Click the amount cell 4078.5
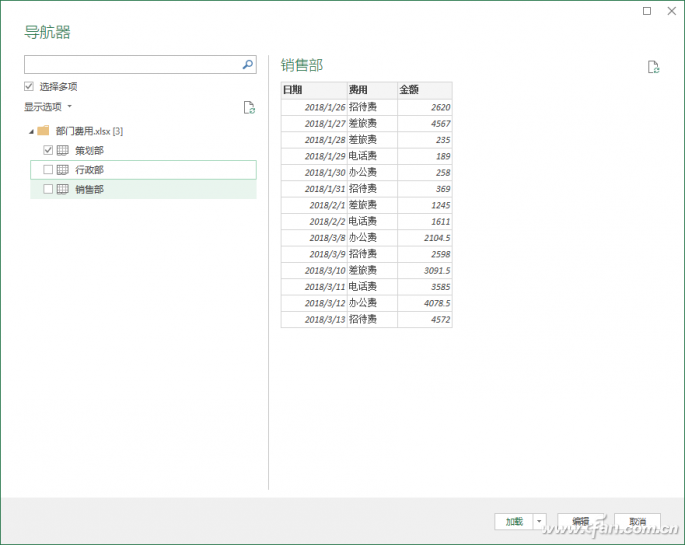The height and width of the screenshot is (545, 685). coord(425,303)
